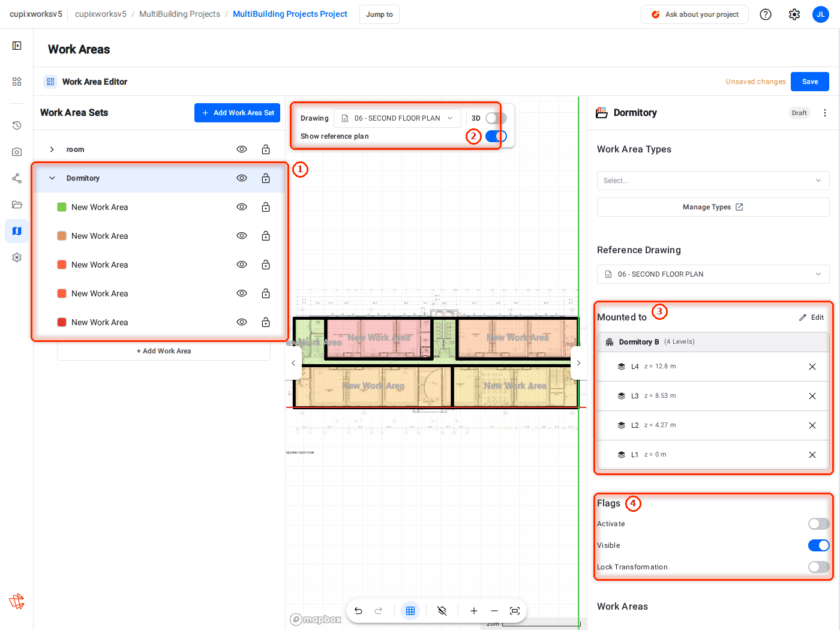Click the right panel collapse chevron
Screen dimensions: 840x630
(x=578, y=363)
